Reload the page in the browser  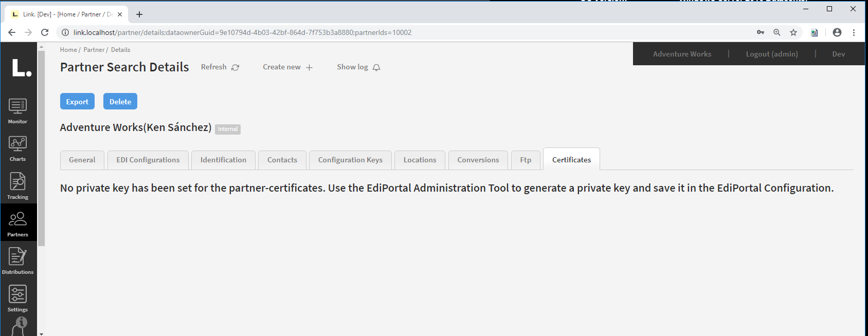coord(45,32)
